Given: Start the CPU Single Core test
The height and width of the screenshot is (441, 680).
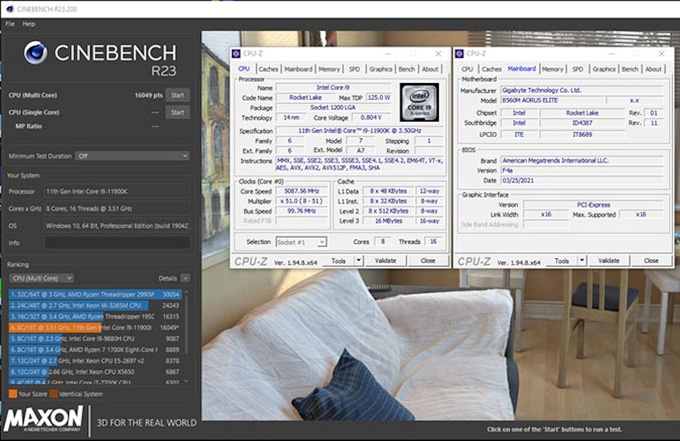Looking at the screenshot, I should point(177,113).
